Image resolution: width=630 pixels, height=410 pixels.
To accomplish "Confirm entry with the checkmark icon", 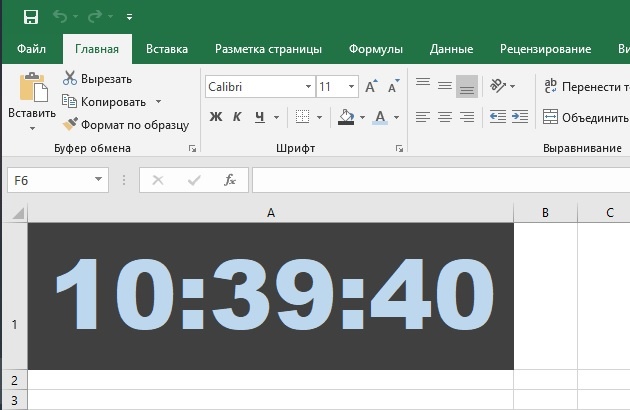I will tap(194, 180).
